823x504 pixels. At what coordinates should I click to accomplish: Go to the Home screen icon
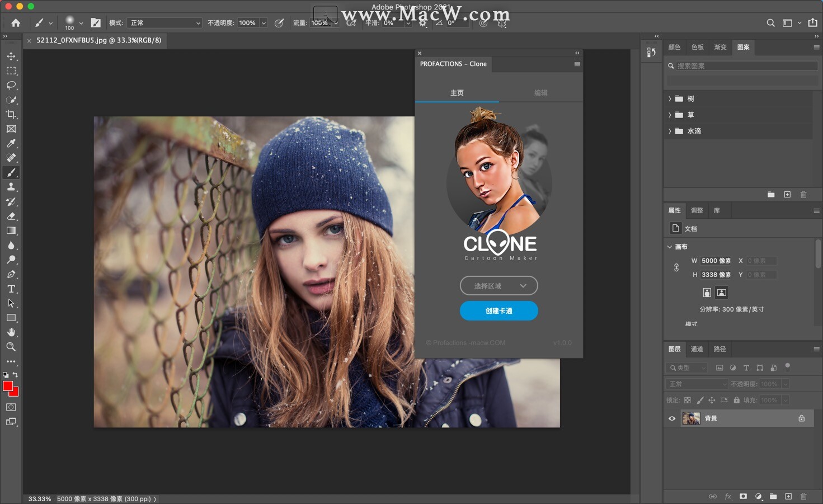16,23
